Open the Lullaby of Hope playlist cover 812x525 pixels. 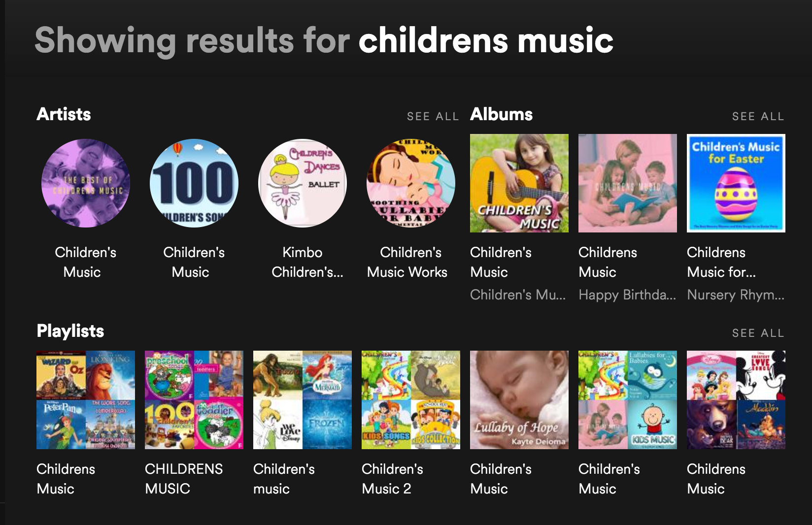coord(519,400)
